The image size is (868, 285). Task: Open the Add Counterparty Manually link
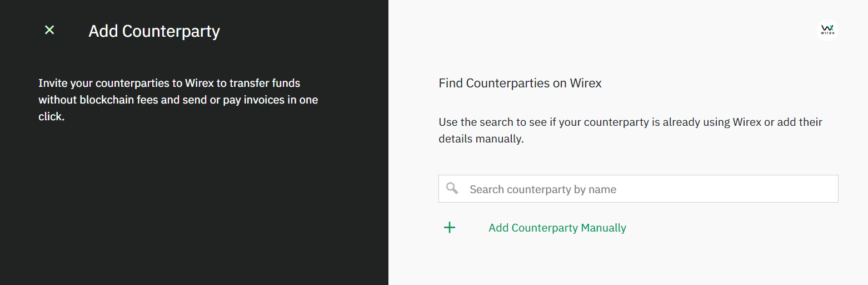point(557,228)
